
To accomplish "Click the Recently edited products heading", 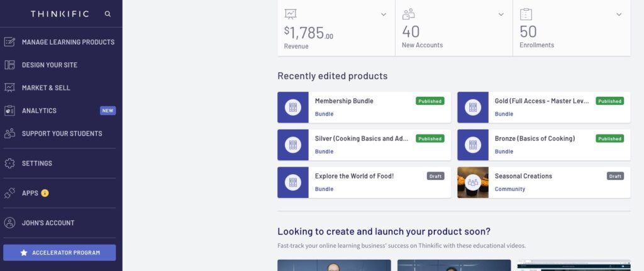I will pos(332,76).
